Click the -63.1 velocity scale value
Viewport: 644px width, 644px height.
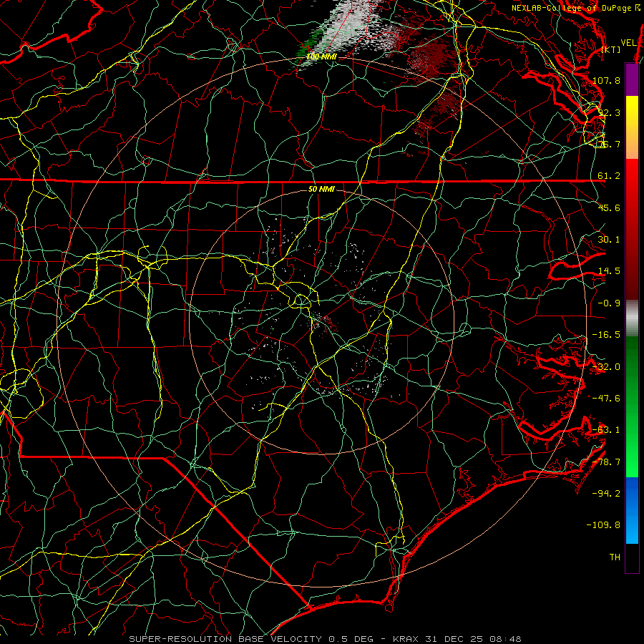606,430
